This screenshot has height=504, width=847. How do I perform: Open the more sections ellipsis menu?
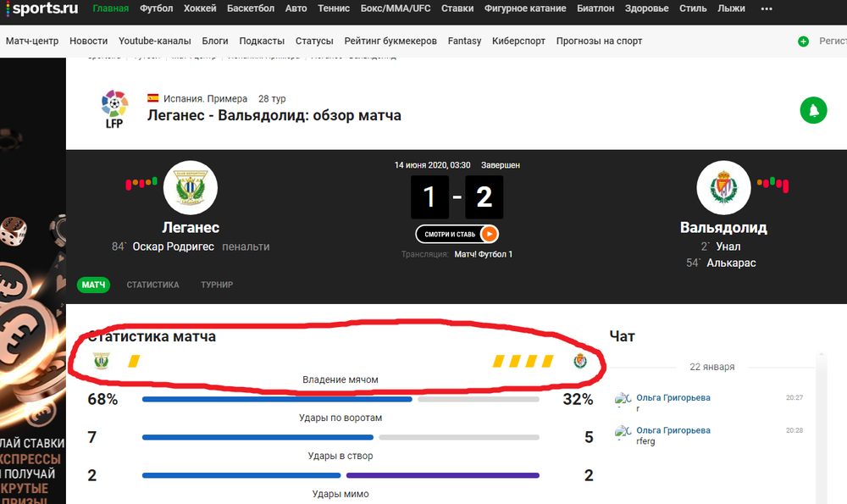coord(766,8)
